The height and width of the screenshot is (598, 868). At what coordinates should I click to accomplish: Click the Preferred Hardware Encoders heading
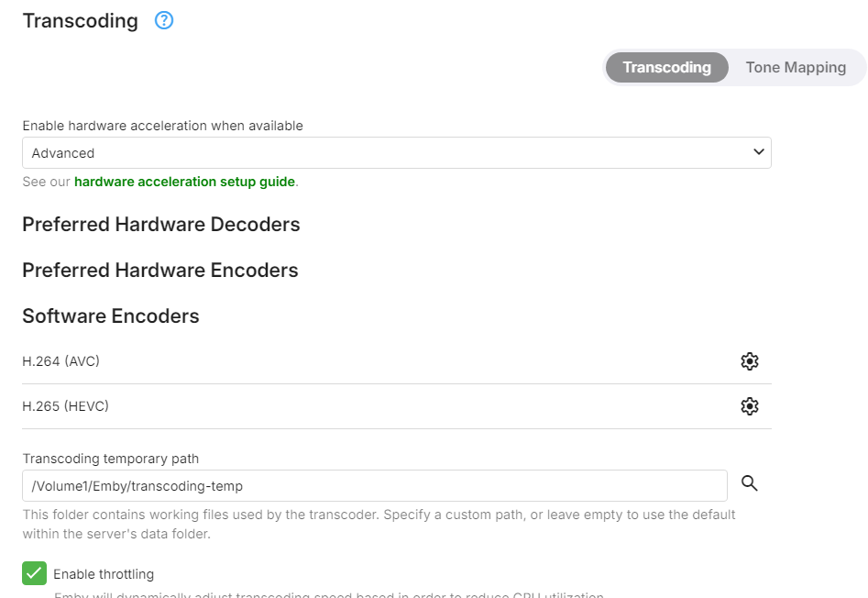(159, 271)
